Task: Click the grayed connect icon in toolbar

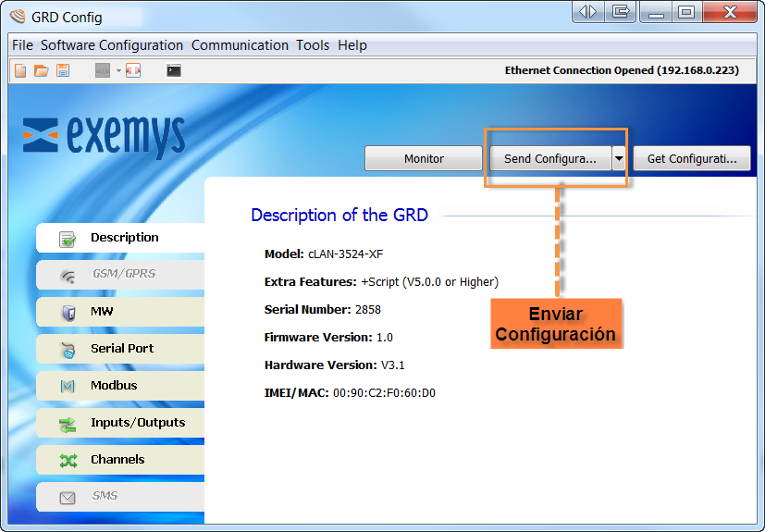Action: (x=103, y=70)
